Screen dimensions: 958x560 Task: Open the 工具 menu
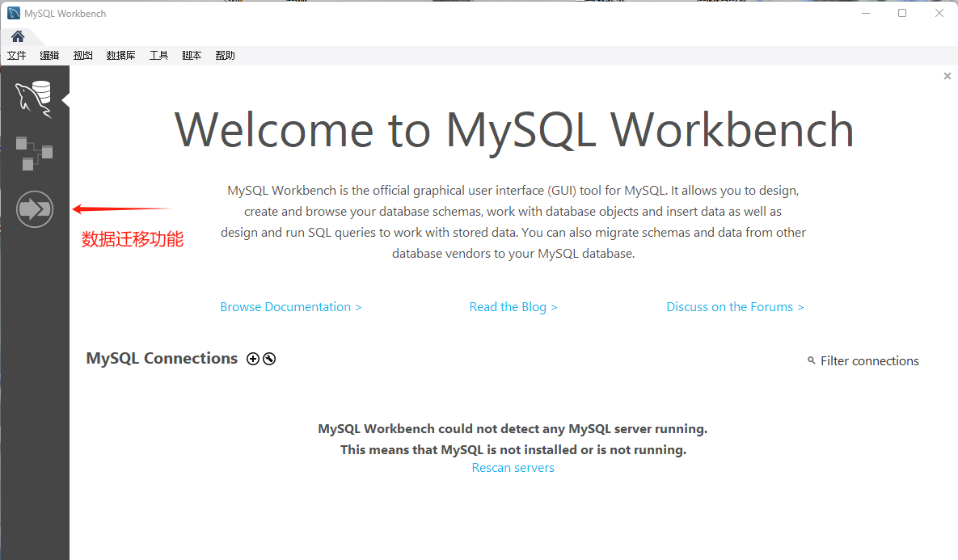pos(158,56)
